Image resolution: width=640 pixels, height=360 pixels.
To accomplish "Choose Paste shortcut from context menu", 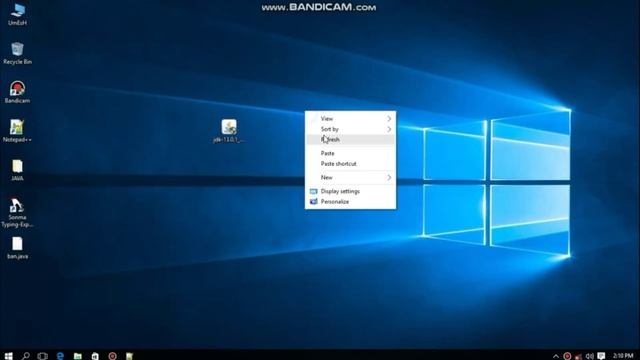I will tap(350, 164).
